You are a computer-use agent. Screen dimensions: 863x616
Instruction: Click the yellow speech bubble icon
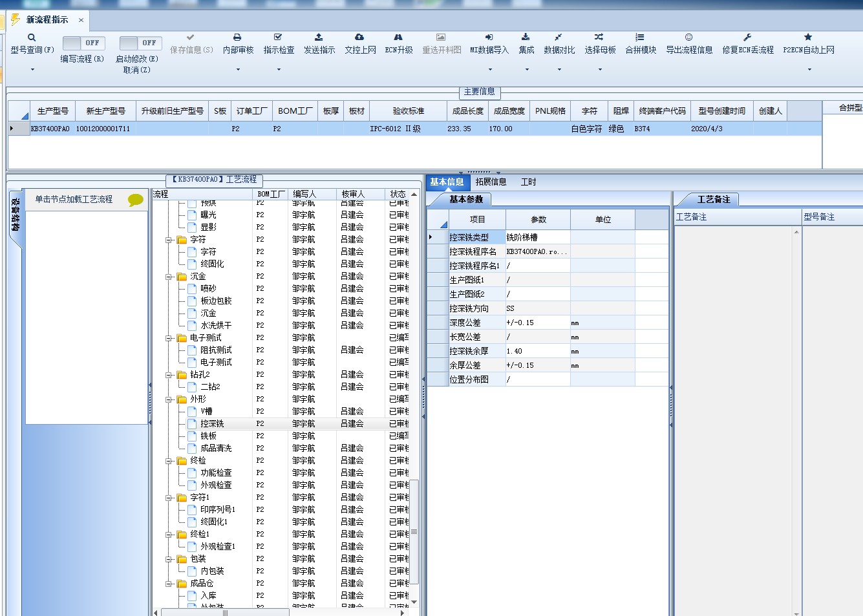[x=136, y=200]
